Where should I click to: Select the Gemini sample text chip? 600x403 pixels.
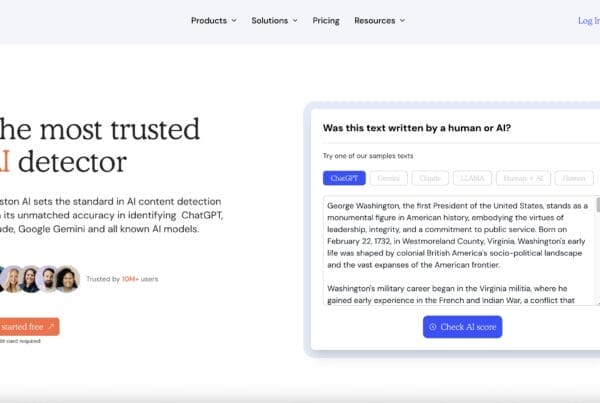[388, 178]
